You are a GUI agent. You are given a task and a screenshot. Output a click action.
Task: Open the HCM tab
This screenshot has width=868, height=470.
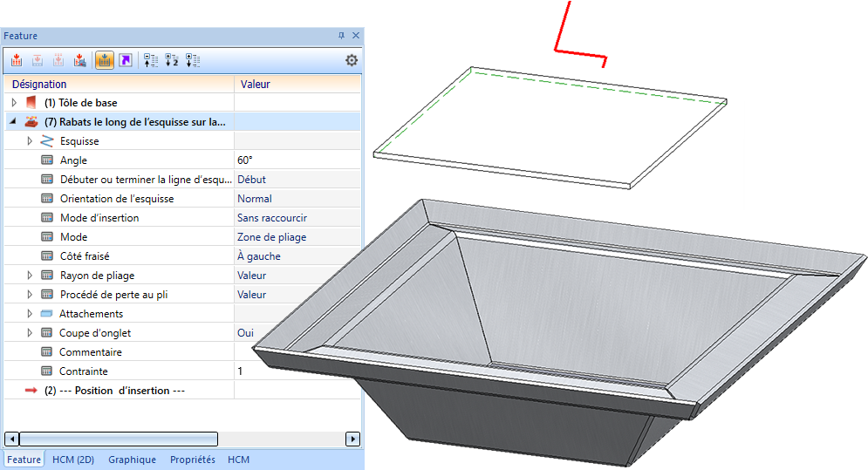238,460
